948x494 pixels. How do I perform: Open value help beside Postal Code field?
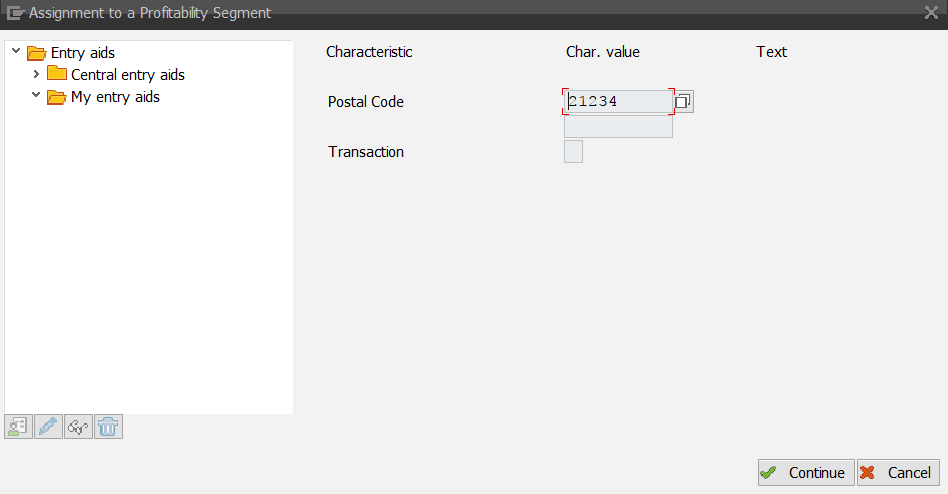point(683,102)
